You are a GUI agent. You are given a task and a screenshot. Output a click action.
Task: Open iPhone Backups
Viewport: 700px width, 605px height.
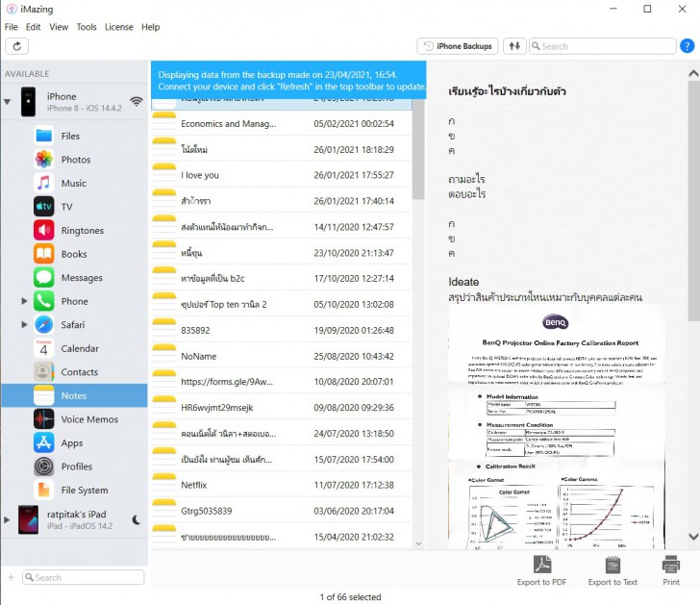[x=458, y=46]
